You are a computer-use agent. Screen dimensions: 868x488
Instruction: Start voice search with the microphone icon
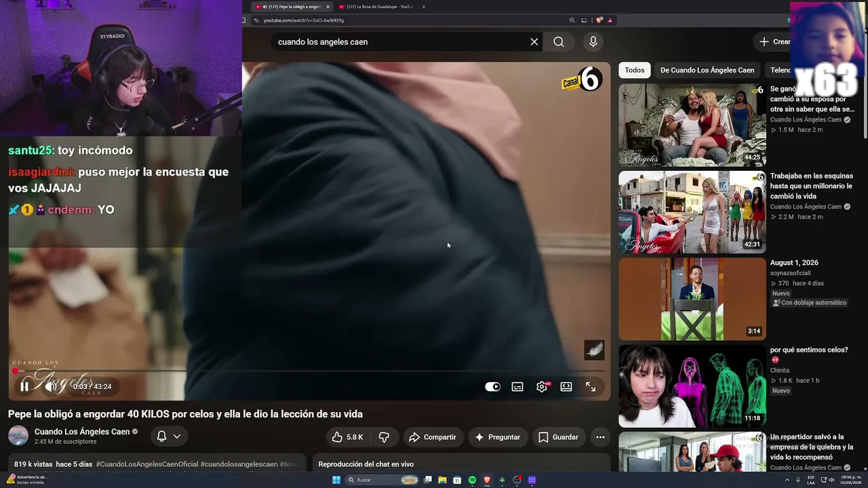[593, 41]
